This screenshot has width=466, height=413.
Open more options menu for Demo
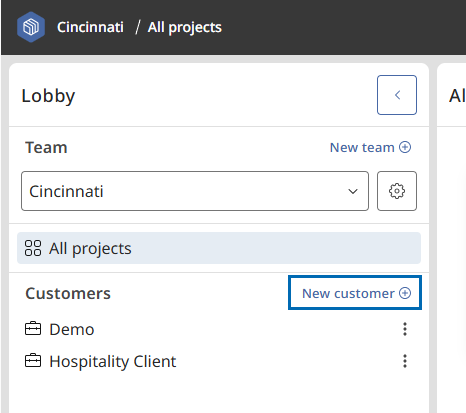[x=405, y=329]
